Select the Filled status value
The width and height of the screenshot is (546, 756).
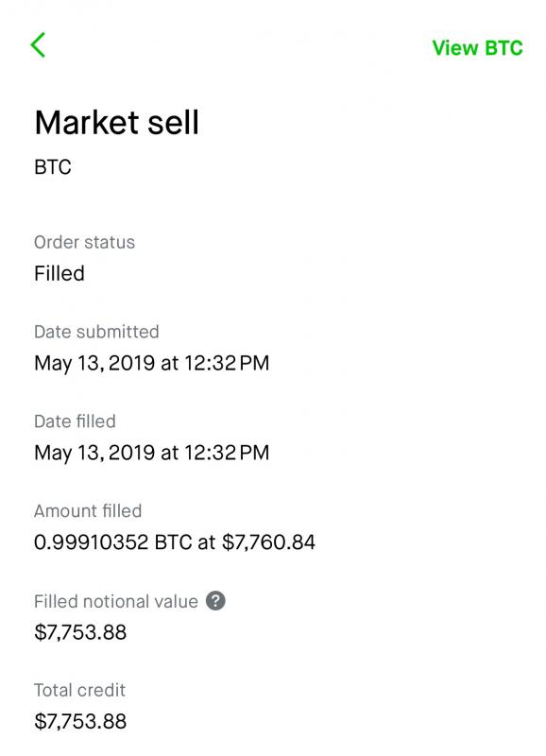click(60, 273)
